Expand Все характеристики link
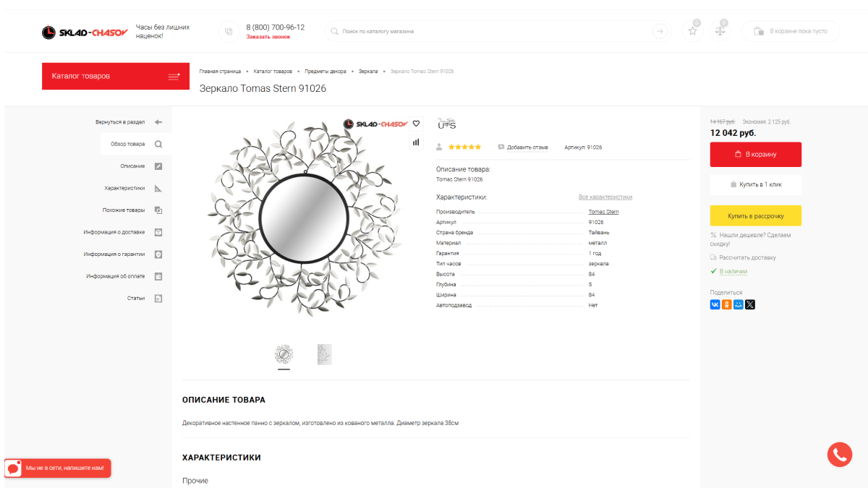 tap(605, 197)
